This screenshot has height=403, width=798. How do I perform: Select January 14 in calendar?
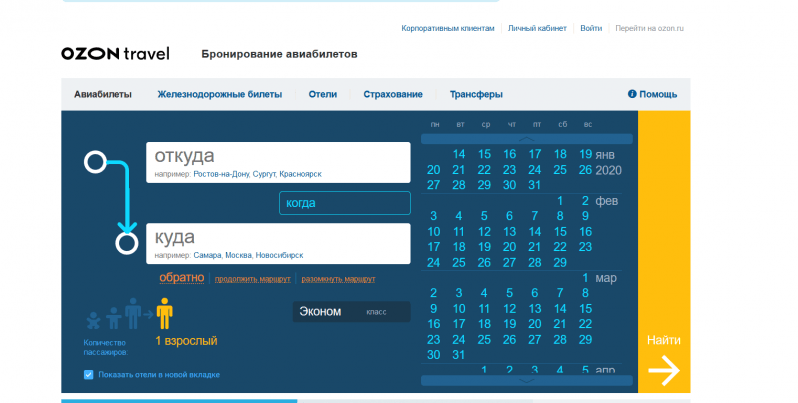pos(459,154)
